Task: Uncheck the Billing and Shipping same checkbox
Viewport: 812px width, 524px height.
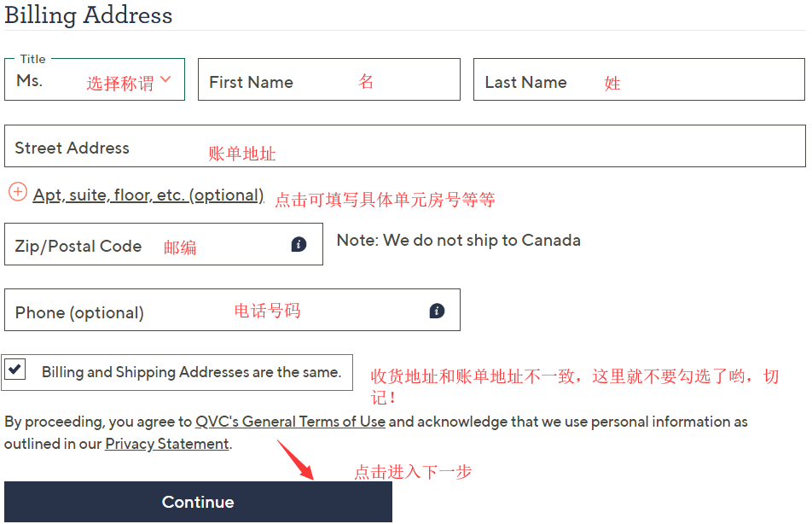Action: click(x=15, y=370)
